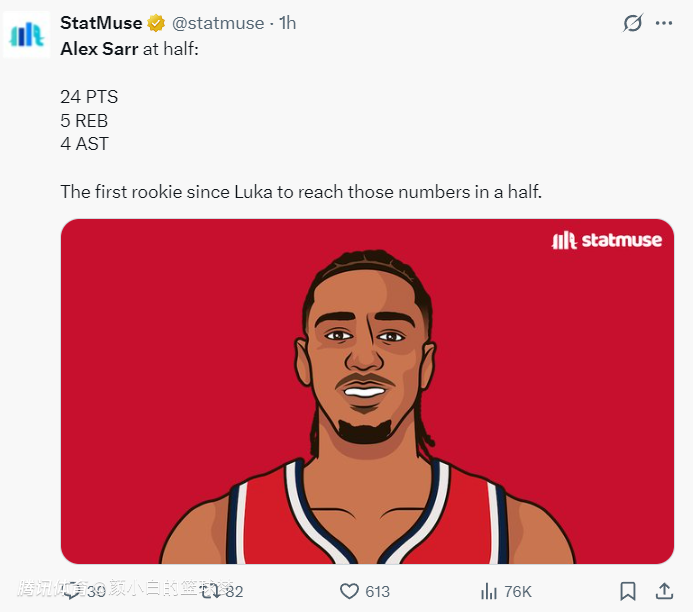Screen dimensions: 693x612
Task: Open the StatMuse profile avatar
Action: (27, 34)
